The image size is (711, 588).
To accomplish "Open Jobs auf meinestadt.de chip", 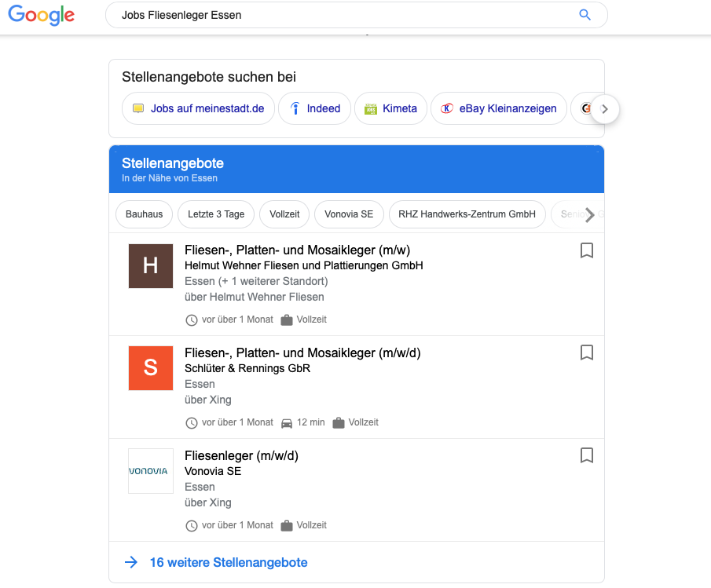I will pyautogui.click(x=198, y=108).
